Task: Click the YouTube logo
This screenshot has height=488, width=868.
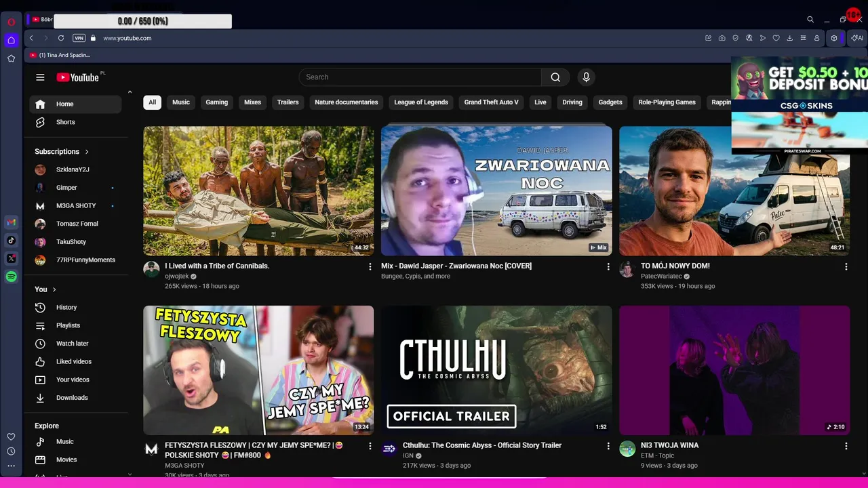Action: [x=78, y=77]
